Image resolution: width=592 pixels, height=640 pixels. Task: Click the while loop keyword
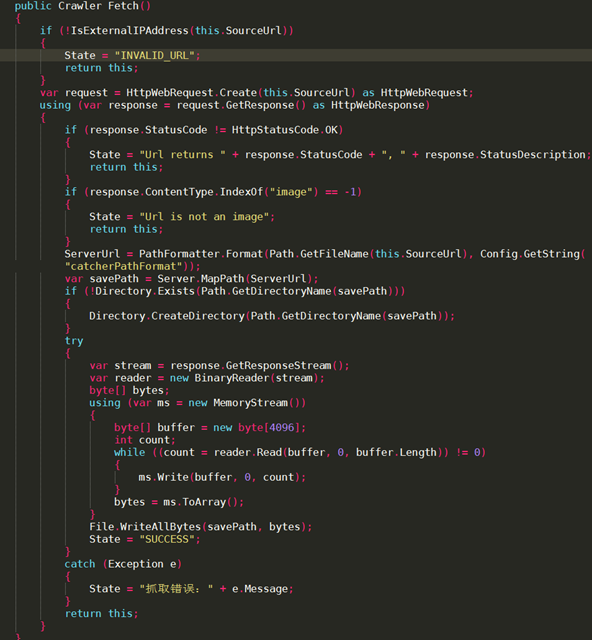(129, 452)
